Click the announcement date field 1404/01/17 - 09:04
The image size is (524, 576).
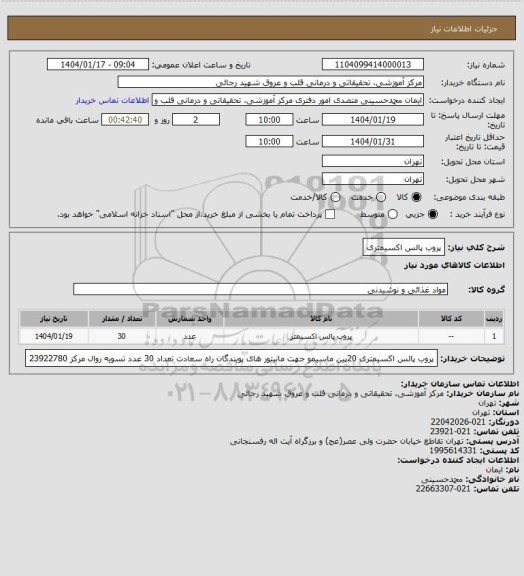pos(98,64)
